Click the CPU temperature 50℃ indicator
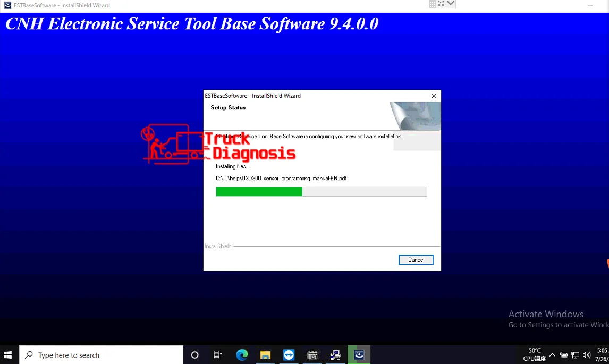 pyautogui.click(x=535, y=354)
